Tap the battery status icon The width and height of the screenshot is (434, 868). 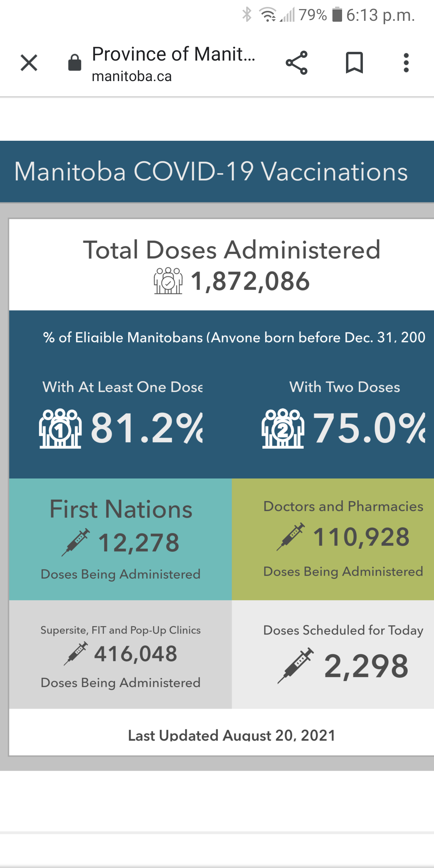pyautogui.click(x=337, y=15)
